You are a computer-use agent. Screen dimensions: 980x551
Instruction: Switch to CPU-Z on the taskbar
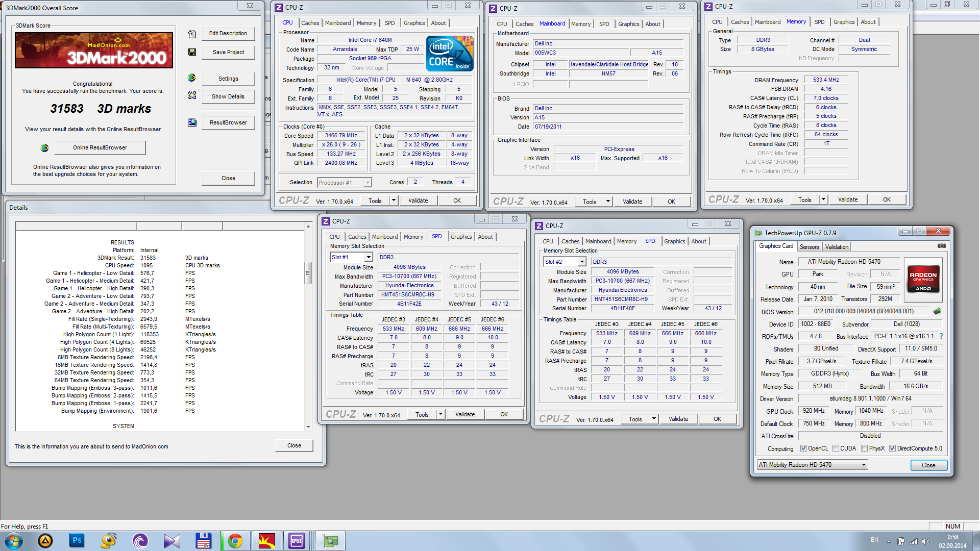297,541
